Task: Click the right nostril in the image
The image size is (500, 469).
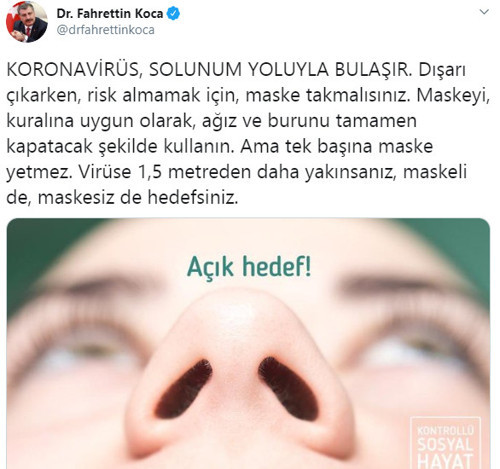Action: click(288, 389)
